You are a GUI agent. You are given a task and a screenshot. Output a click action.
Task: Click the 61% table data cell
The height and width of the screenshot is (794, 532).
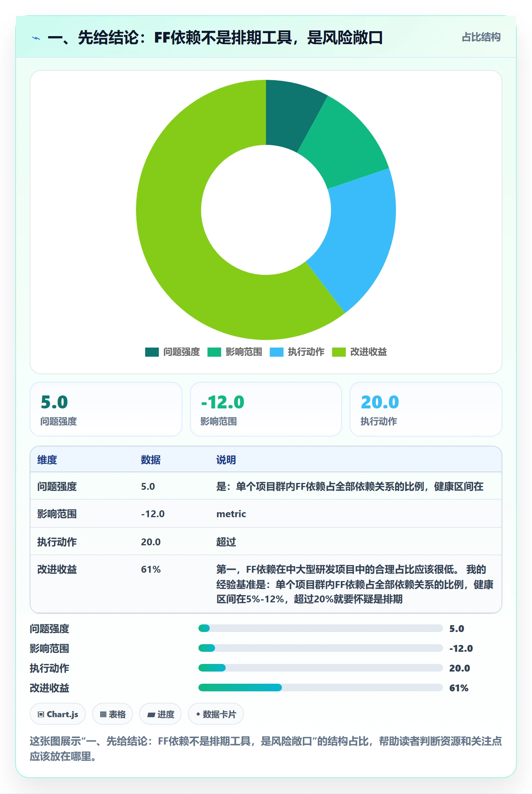151,569
